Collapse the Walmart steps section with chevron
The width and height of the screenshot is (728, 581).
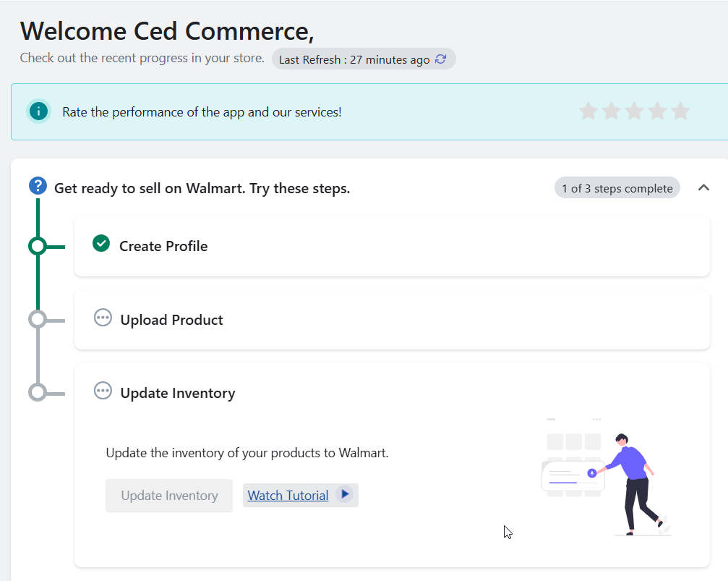pos(703,188)
